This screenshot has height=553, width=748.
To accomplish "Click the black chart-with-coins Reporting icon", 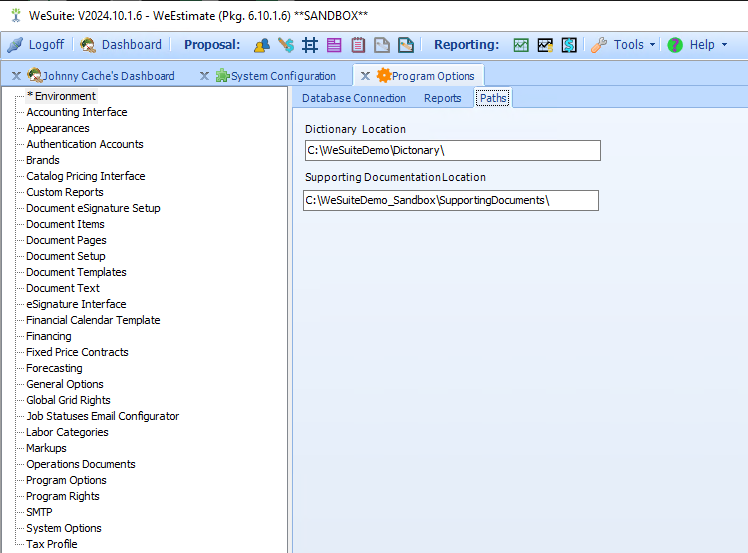I will 545,45.
